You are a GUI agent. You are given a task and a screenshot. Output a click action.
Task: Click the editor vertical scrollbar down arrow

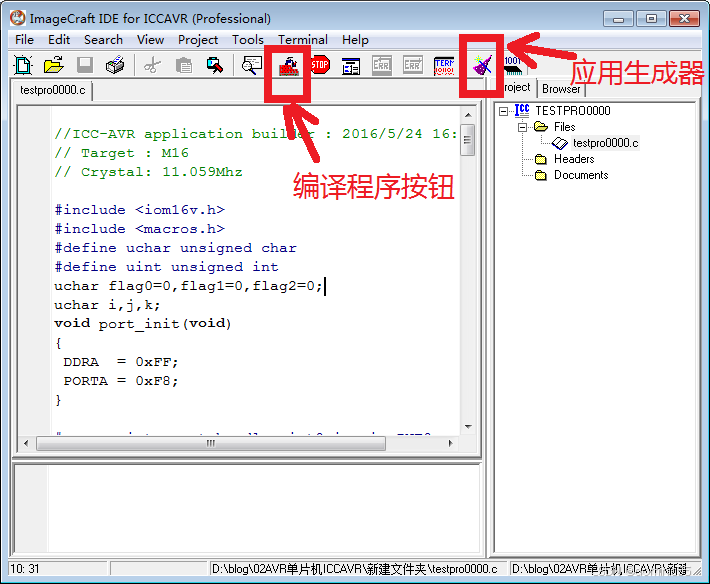pyautogui.click(x=468, y=427)
